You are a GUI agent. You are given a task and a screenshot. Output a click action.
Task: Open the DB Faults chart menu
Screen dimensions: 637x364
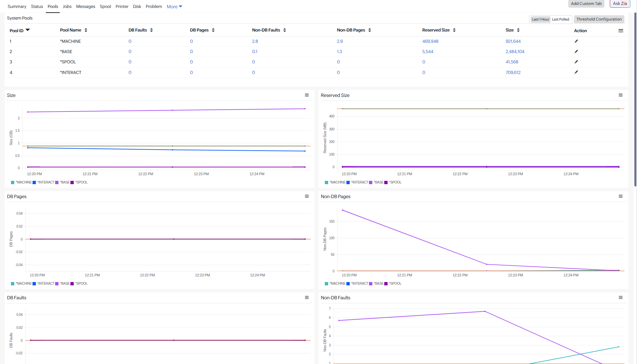[307, 298]
